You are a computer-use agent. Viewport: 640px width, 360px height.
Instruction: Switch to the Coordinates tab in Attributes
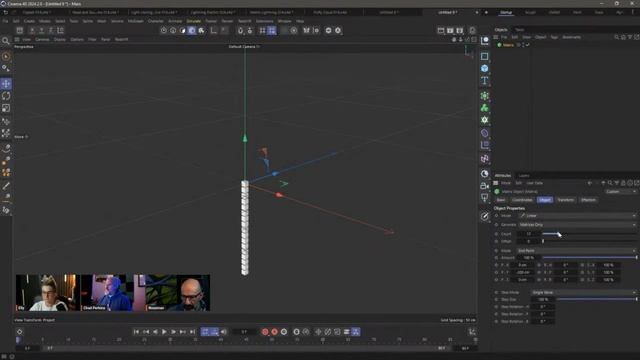[x=522, y=200]
